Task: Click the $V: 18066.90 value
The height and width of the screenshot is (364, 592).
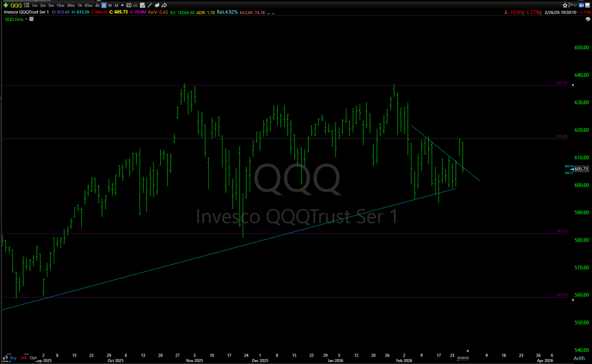Action: pyautogui.click(x=183, y=12)
